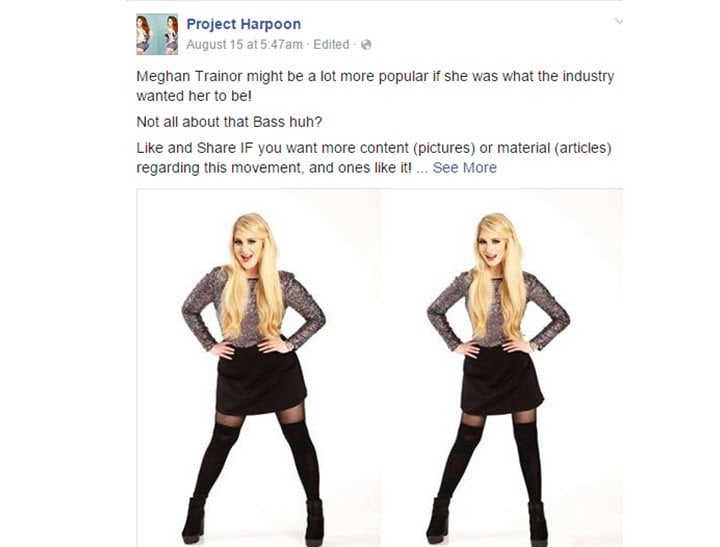The image size is (720, 547).
Task: Expand the post options chevron menu
Action: pos(619,21)
